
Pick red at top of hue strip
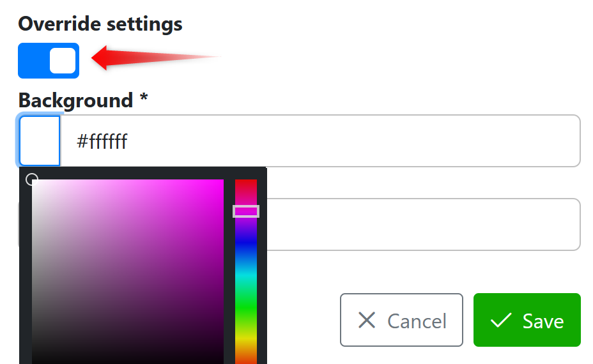point(246,183)
